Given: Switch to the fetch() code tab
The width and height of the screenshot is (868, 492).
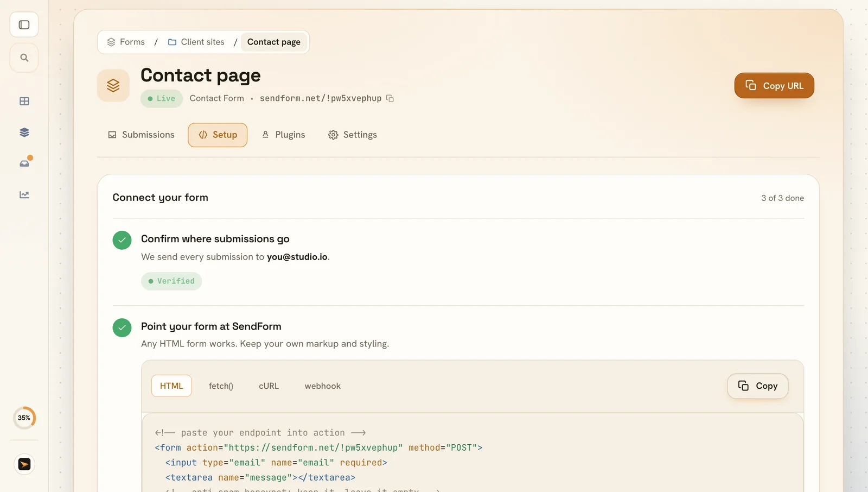Looking at the screenshot, I should pos(221,386).
